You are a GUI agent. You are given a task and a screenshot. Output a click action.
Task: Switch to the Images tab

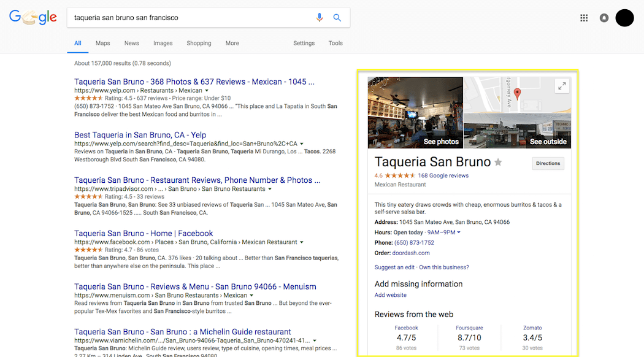163,43
